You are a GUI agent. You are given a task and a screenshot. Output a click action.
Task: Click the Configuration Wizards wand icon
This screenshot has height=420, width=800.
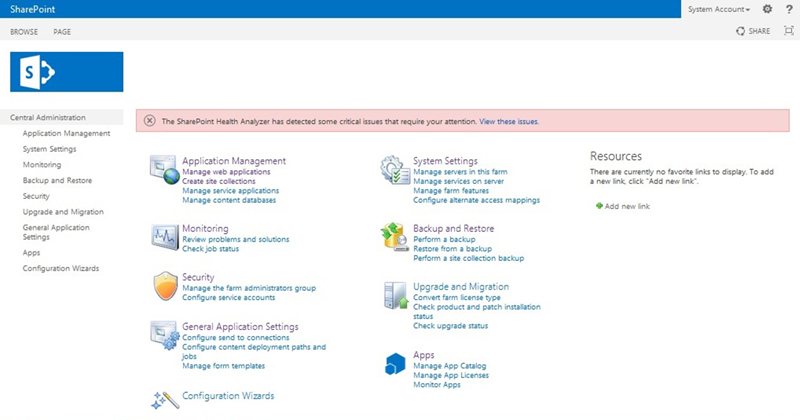click(x=163, y=399)
